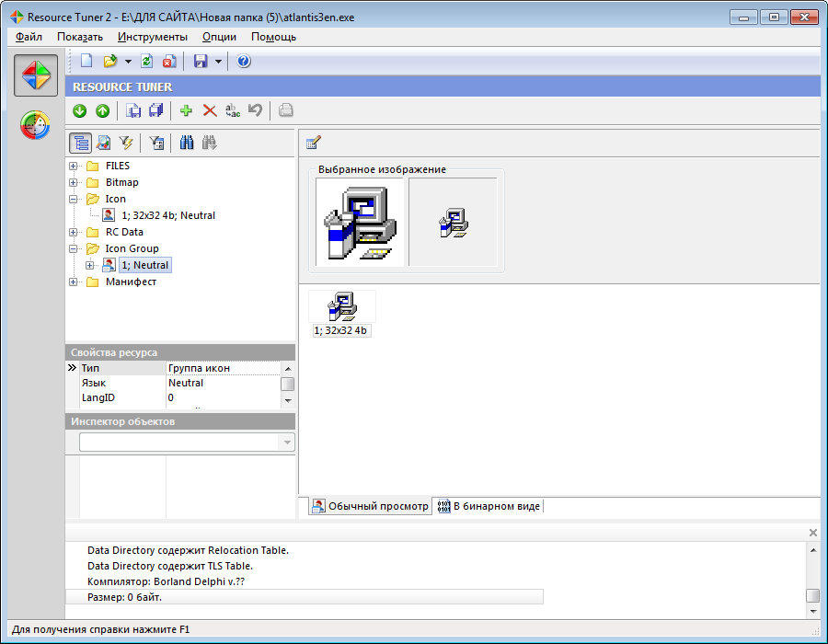Expand the RC Data folder node
Viewport: 828px width, 644px height.
pos(74,232)
